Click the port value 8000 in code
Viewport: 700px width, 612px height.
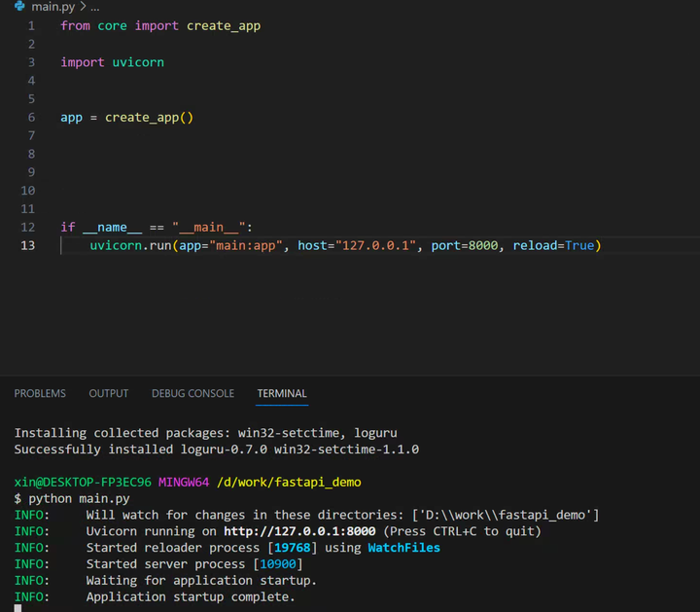(483, 246)
